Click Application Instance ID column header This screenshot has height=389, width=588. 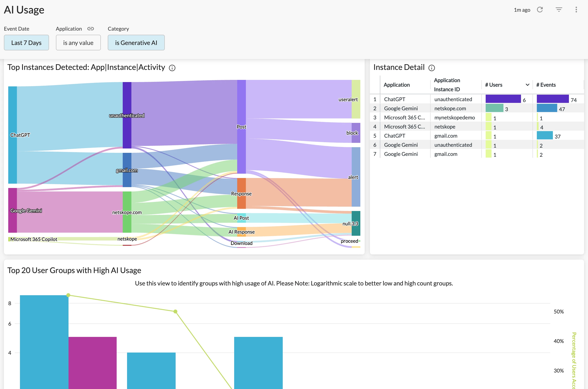(447, 85)
